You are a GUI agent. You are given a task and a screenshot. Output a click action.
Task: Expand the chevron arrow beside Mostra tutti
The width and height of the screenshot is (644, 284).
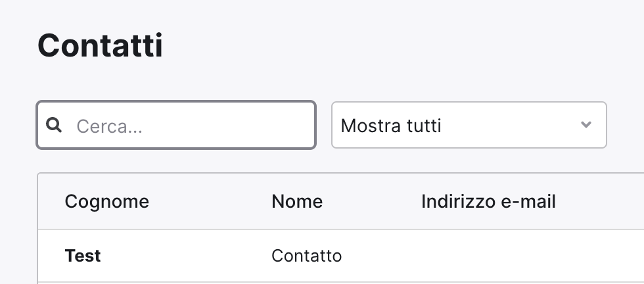(586, 124)
